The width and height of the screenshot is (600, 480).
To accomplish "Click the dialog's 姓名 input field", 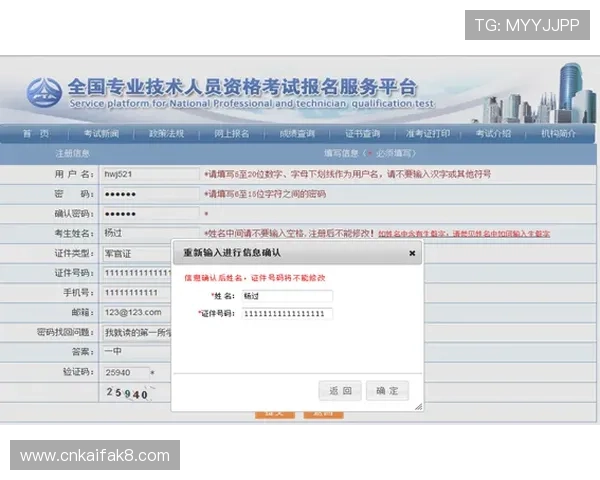I will point(287,296).
